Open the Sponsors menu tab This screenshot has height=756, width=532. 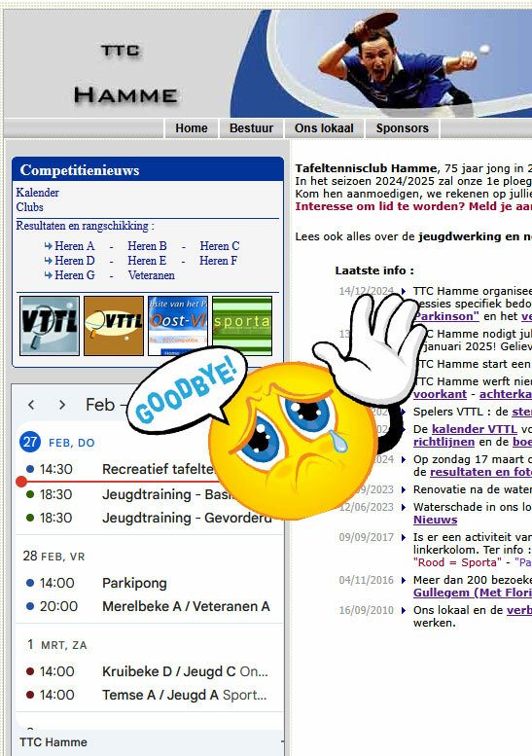402,128
